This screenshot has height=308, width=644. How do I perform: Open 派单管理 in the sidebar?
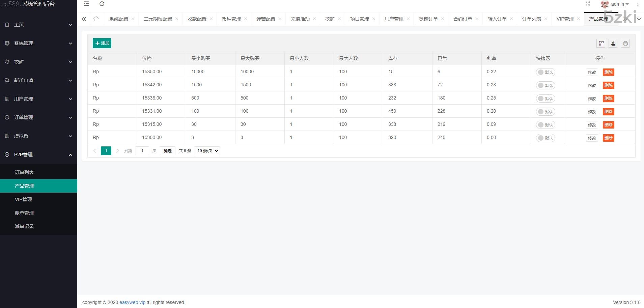point(24,213)
